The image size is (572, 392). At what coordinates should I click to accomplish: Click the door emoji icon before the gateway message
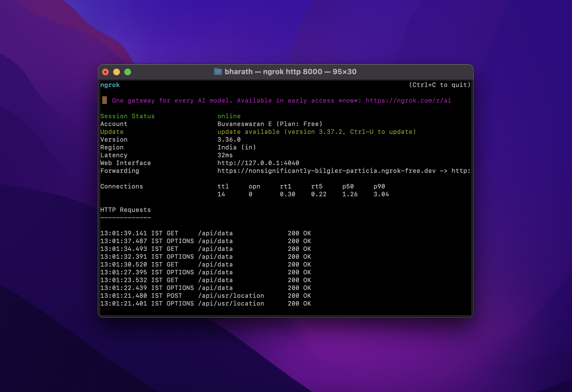(x=105, y=100)
